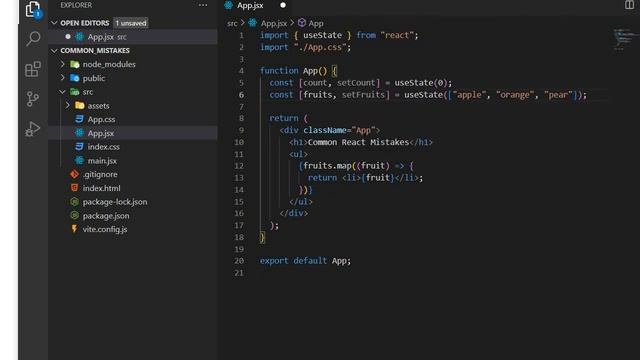Click the 'App' symbol in breadcrumb
Screen dimensions: 640x360
pyautogui.click(x=316, y=23)
